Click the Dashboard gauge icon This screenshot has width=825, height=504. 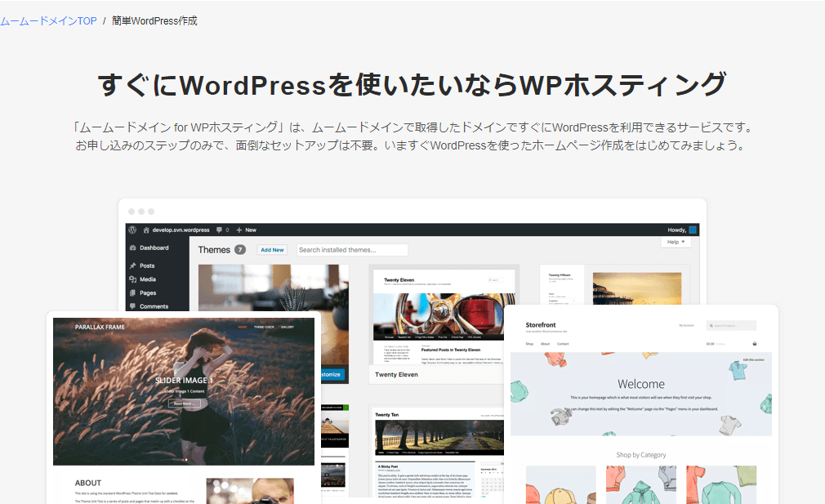pyautogui.click(x=132, y=248)
